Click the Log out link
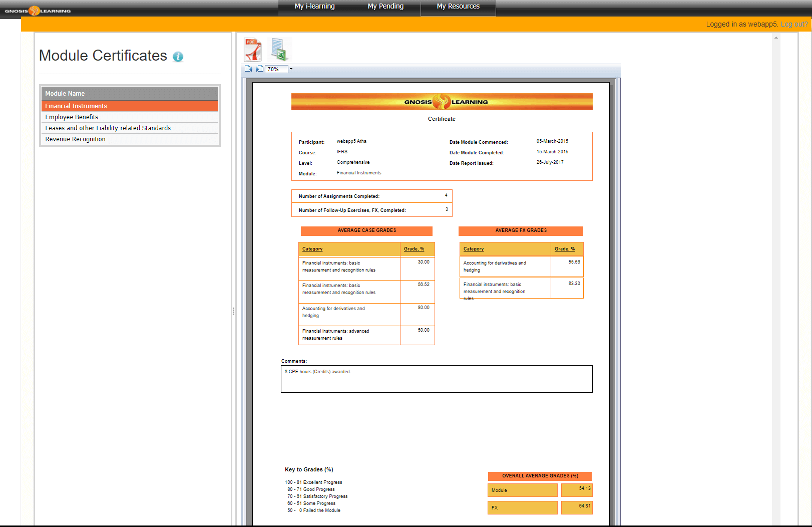 tap(794, 24)
